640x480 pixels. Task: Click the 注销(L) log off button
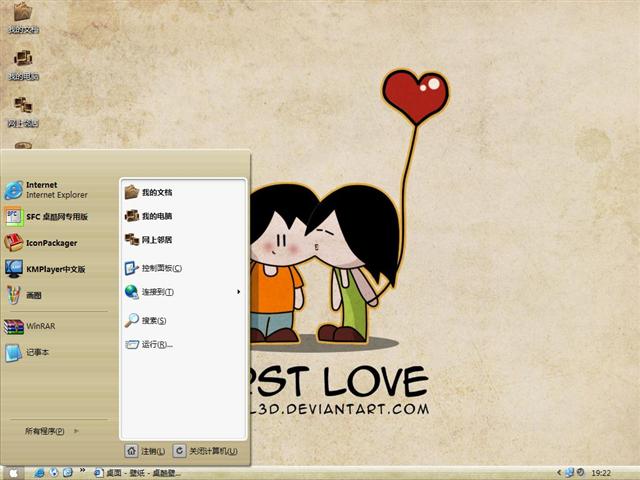tap(145, 451)
